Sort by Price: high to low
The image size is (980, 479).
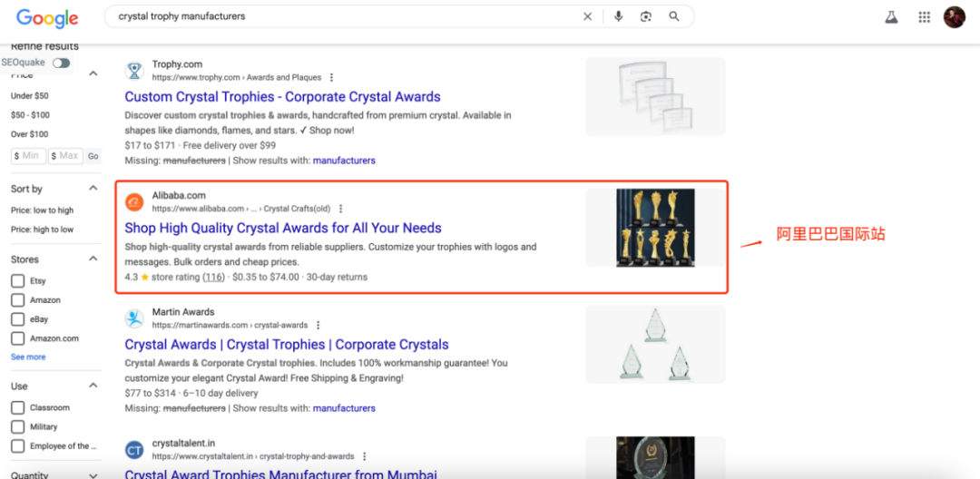(x=42, y=230)
